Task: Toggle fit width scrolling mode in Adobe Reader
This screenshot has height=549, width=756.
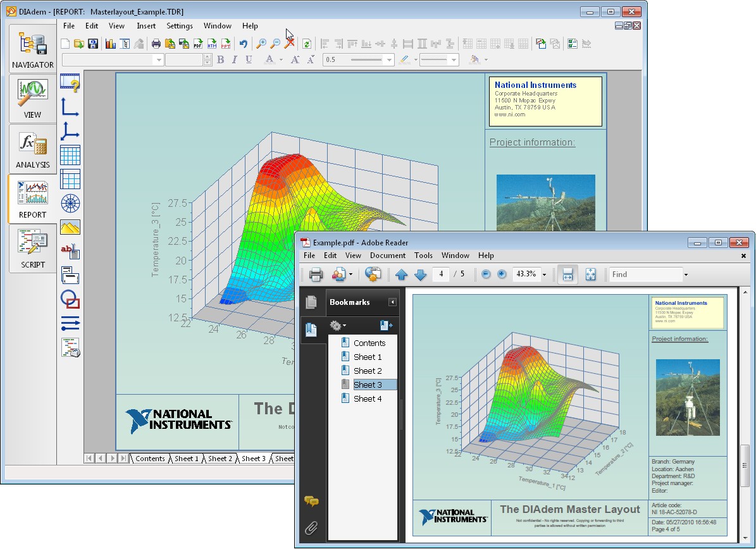Action: pos(567,274)
